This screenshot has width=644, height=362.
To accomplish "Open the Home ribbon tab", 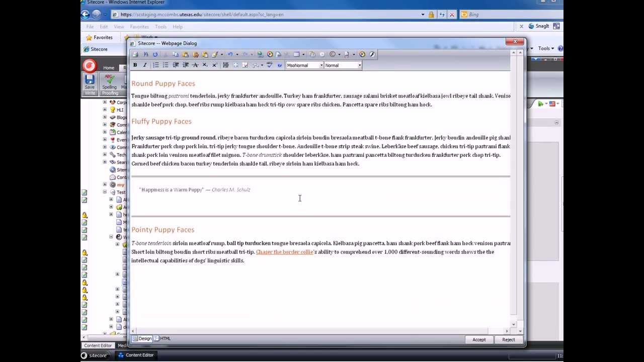I will tap(109, 68).
